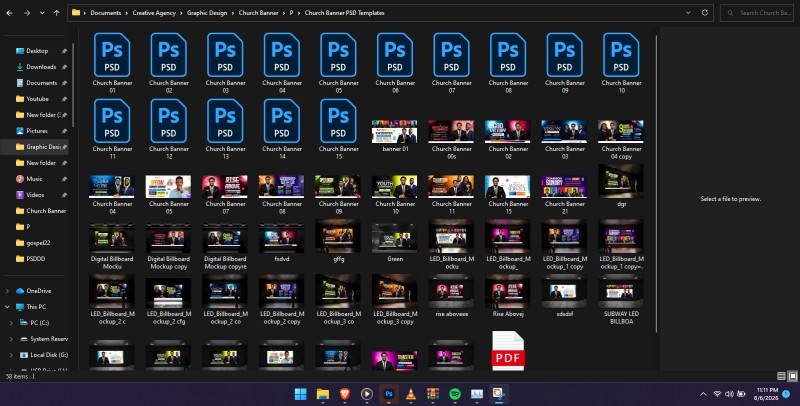The height and width of the screenshot is (406, 800).
Task: Jump to P in the breadcrumb
Action: [x=291, y=13]
